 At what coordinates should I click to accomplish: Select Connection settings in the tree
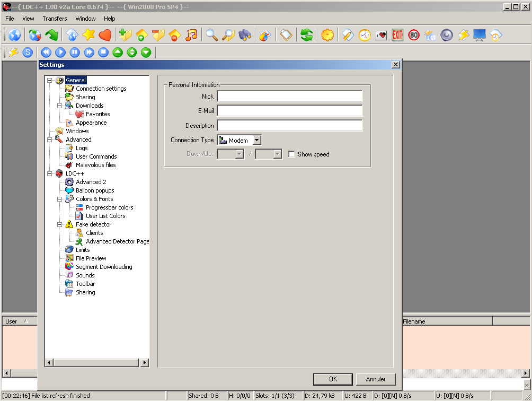coord(101,89)
